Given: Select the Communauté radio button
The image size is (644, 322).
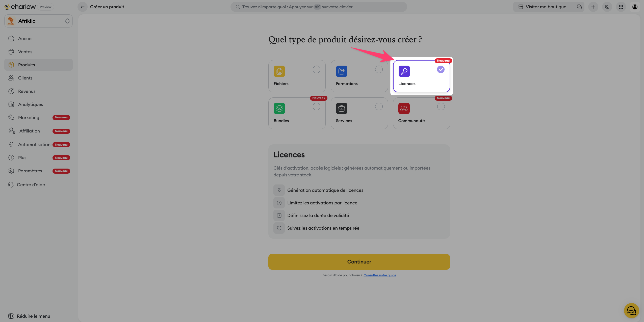Looking at the screenshot, I should 441,107.
